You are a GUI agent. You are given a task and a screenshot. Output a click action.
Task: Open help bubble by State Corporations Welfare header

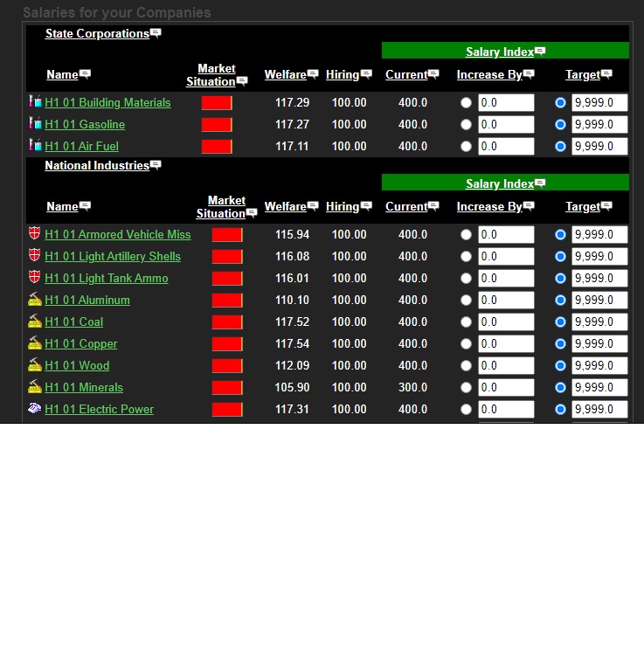tap(313, 74)
